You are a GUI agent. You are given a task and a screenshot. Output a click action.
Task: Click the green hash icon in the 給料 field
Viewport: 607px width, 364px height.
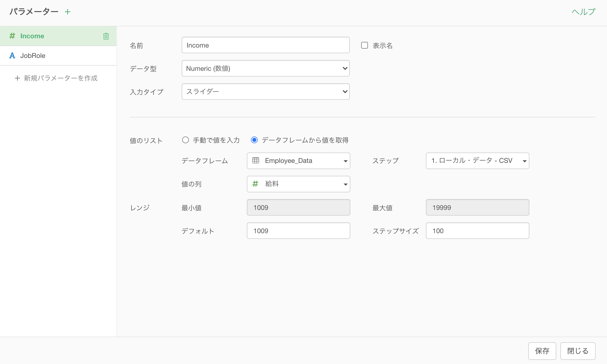(x=255, y=184)
